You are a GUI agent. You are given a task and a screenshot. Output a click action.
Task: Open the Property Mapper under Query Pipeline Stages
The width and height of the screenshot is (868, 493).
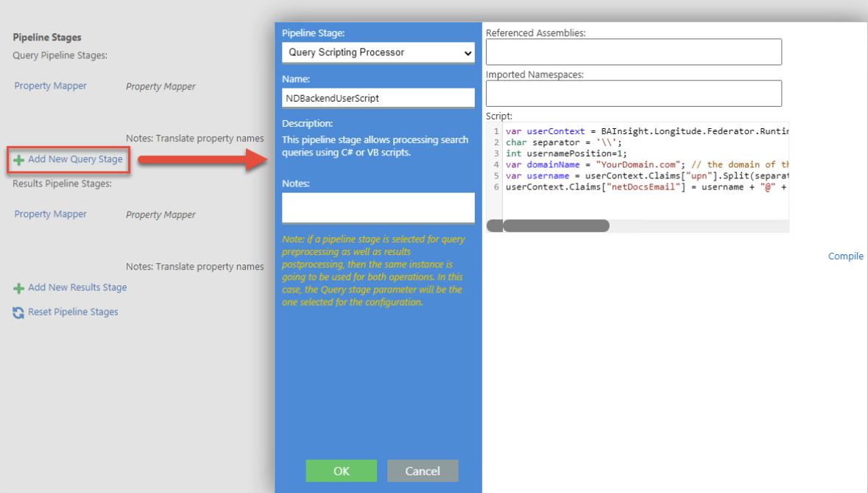tap(50, 86)
